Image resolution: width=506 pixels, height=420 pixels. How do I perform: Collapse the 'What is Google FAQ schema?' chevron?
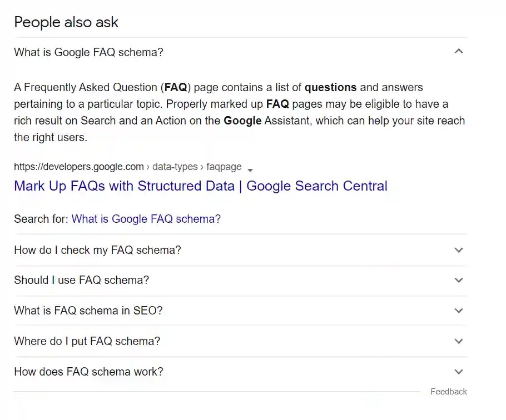[458, 52]
